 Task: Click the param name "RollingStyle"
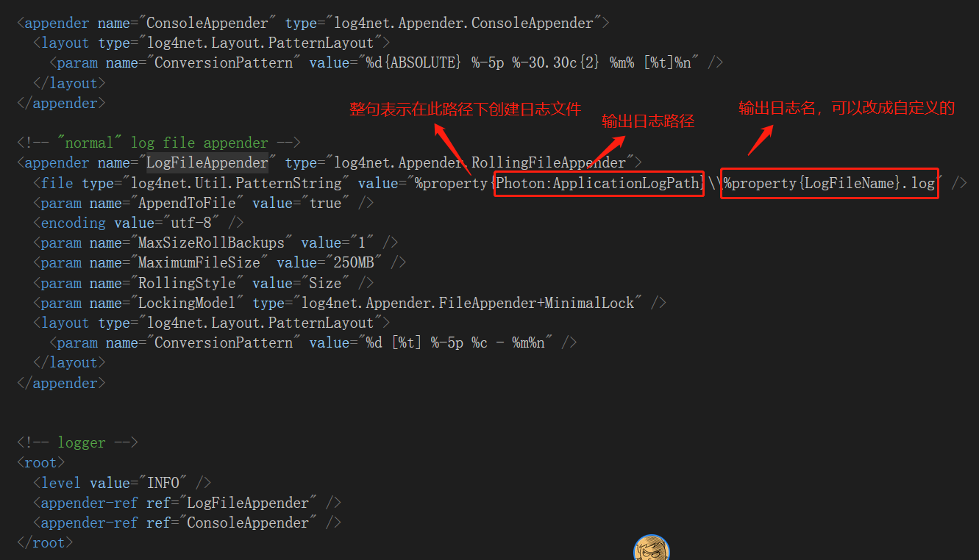tap(187, 283)
